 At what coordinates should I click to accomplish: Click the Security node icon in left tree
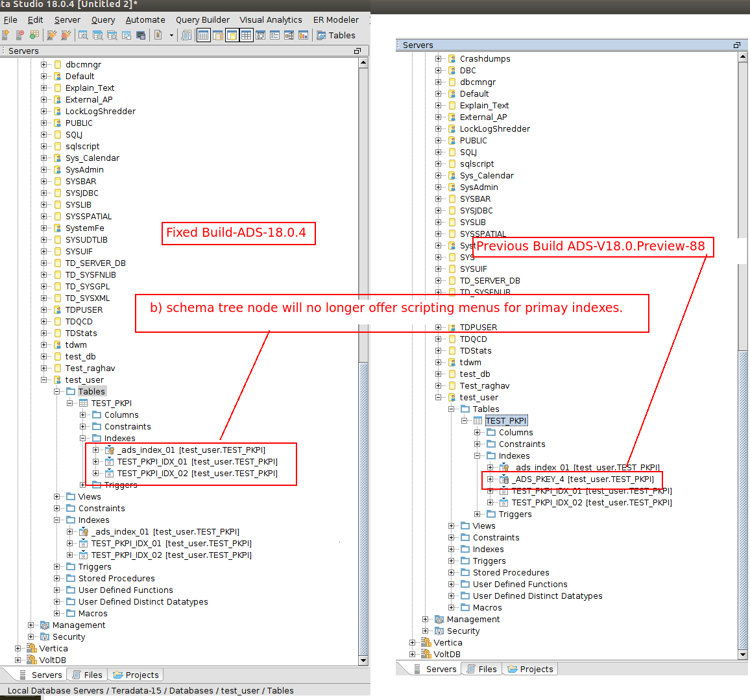[45, 636]
